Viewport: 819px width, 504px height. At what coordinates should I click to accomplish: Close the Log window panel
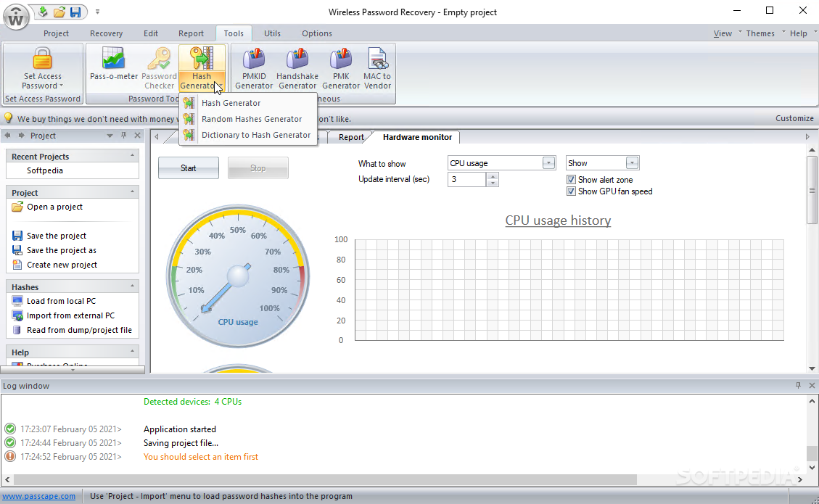click(x=812, y=386)
